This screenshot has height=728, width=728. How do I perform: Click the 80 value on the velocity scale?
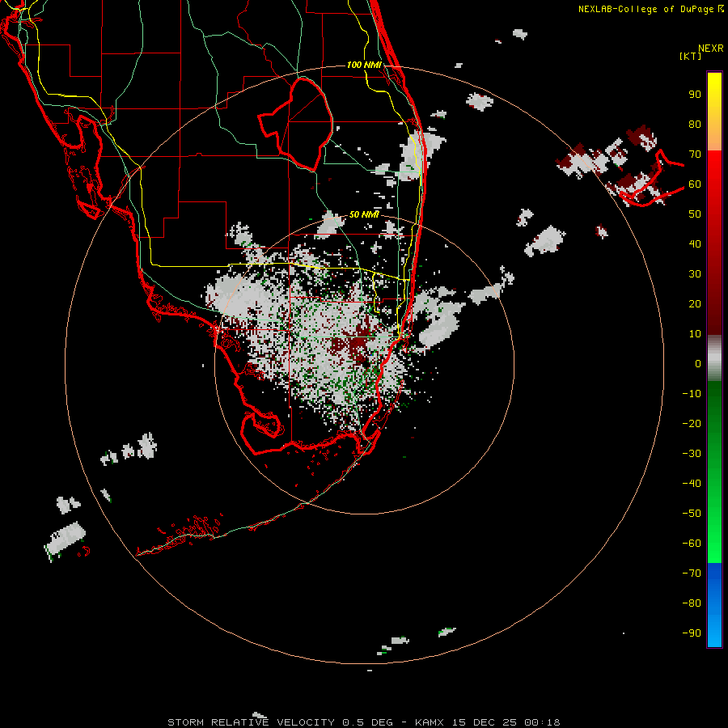695,125
